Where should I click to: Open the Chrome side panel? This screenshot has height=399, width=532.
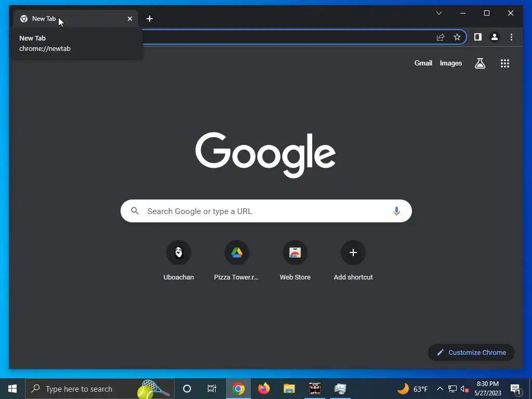[x=478, y=37]
